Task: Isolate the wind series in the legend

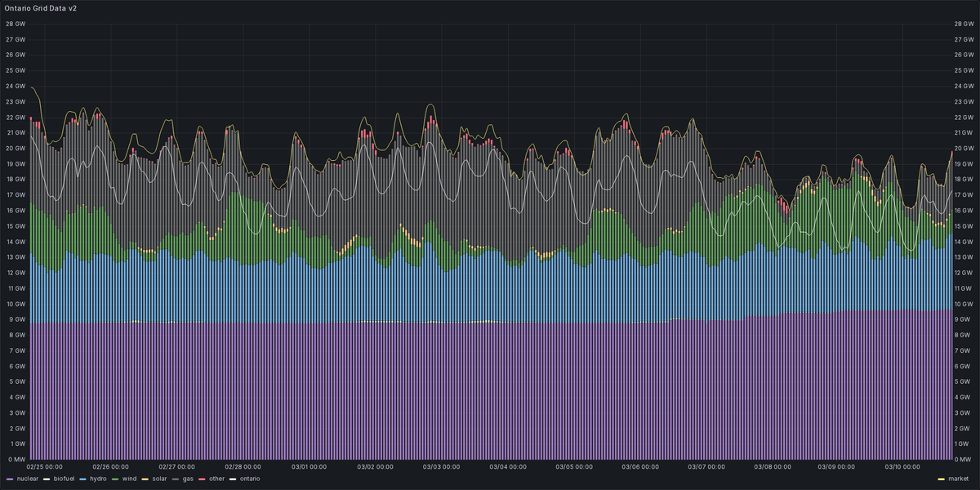Action: click(127, 479)
